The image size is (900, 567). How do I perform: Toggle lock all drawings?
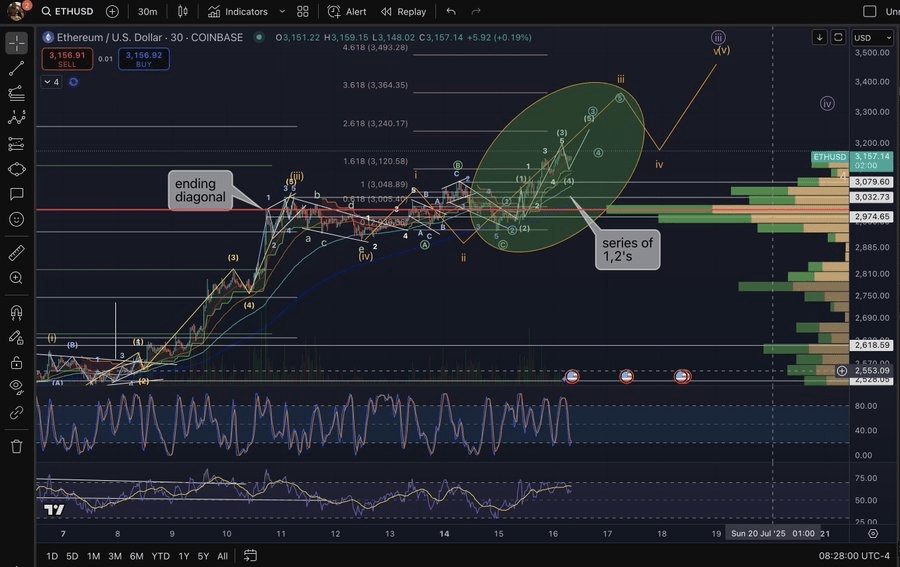point(17,362)
